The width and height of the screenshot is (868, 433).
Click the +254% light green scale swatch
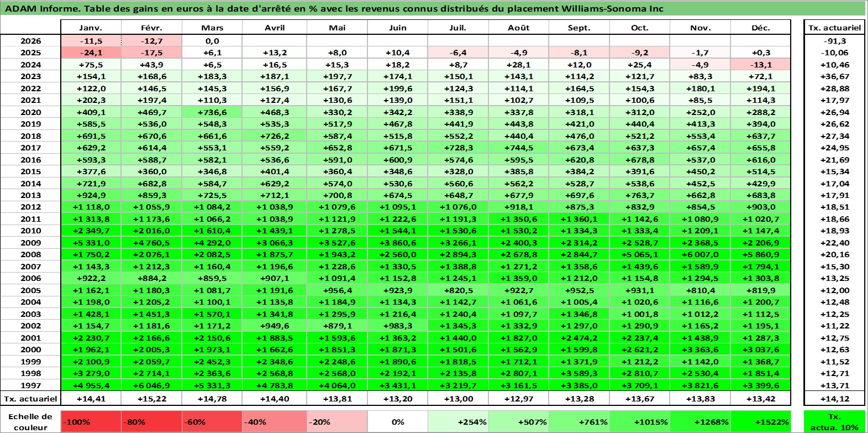[x=458, y=421]
